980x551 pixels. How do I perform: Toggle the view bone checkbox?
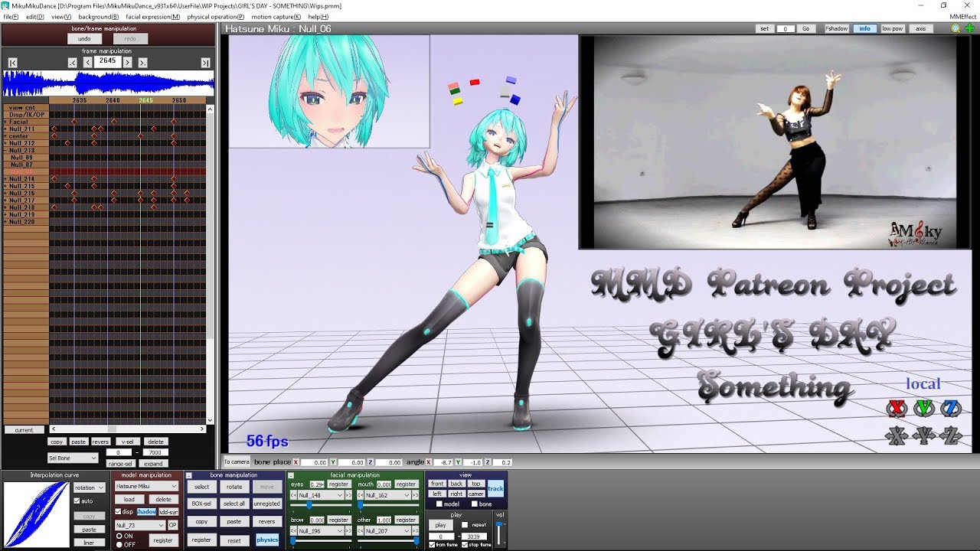(x=475, y=504)
